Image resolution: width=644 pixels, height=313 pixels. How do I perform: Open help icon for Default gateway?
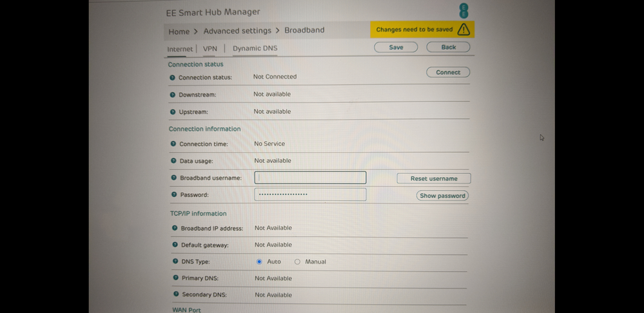click(x=175, y=245)
